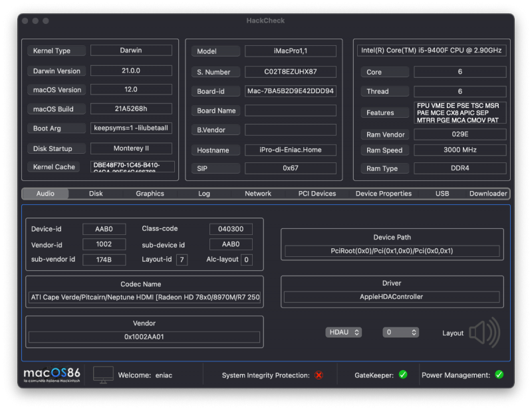Viewport: 532px width, 410px height.
Task: Click the Layout speaker icon
Action: click(x=484, y=332)
